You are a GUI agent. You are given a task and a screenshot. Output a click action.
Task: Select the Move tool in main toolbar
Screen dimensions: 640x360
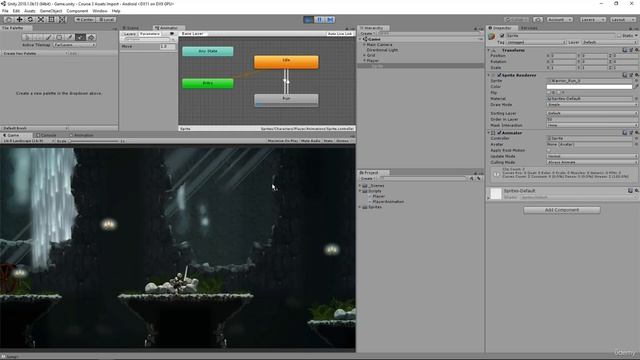point(19,19)
